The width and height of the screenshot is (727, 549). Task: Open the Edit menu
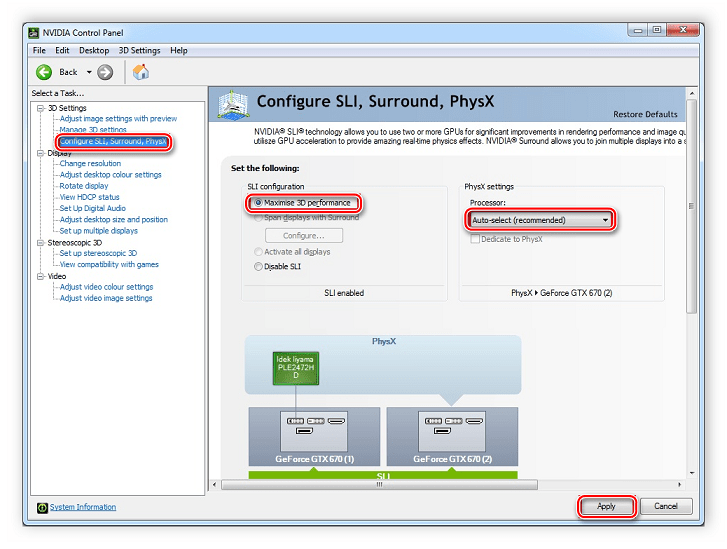tap(62, 51)
